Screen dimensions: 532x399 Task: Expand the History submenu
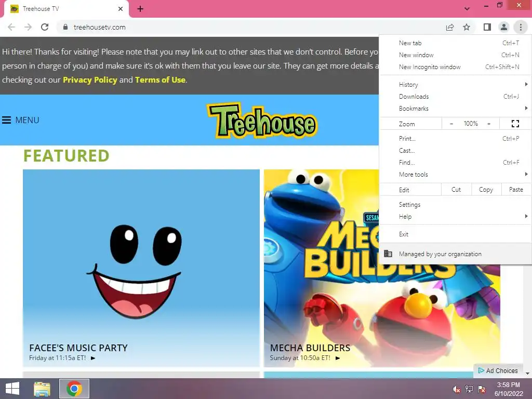pyautogui.click(x=455, y=85)
